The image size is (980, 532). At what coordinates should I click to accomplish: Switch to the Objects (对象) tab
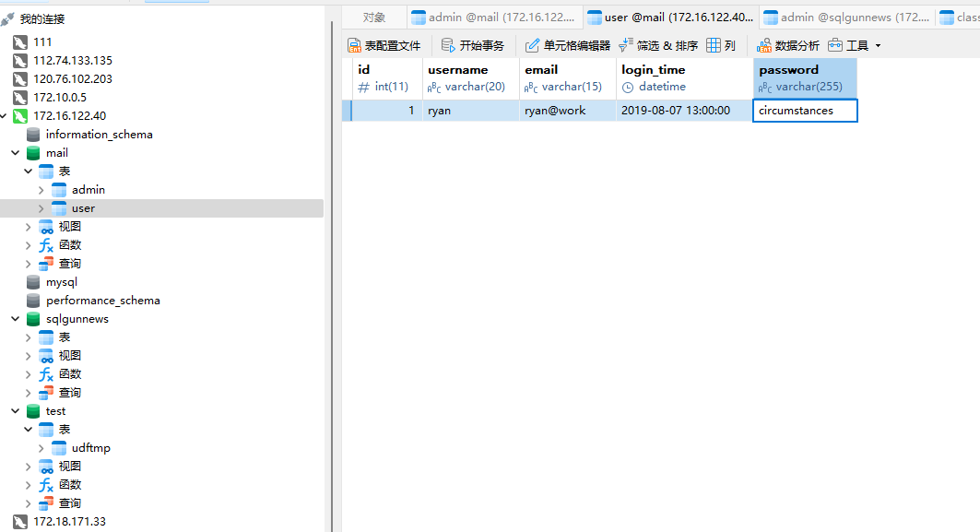tap(374, 18)
